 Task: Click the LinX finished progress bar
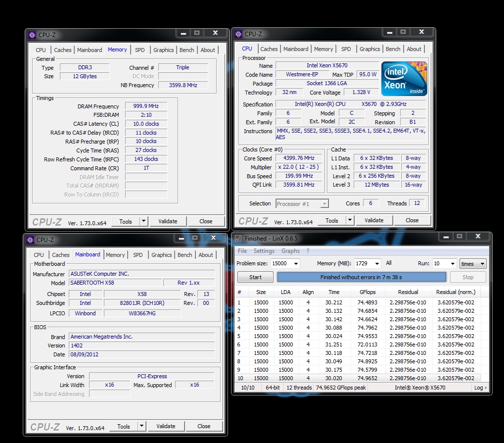click(x=361, y=277)
